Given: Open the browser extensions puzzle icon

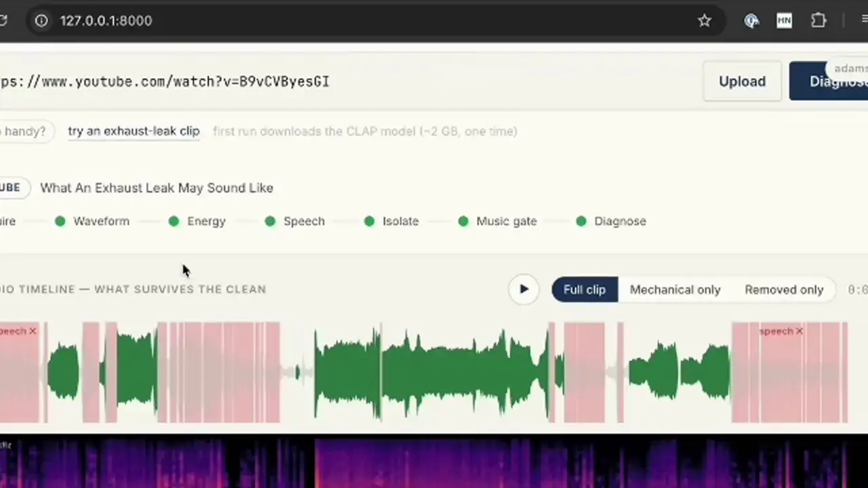Looking at the screenshot, I should (818, 20).
